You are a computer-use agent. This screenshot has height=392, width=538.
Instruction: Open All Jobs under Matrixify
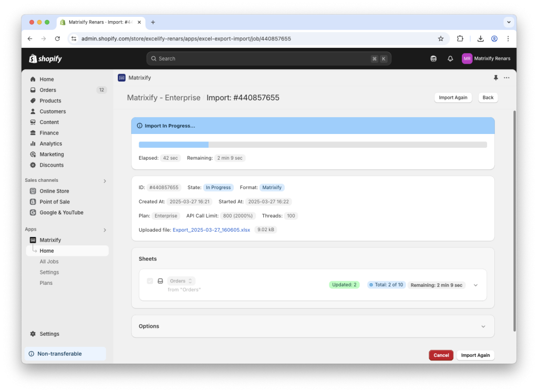[49, 261]
